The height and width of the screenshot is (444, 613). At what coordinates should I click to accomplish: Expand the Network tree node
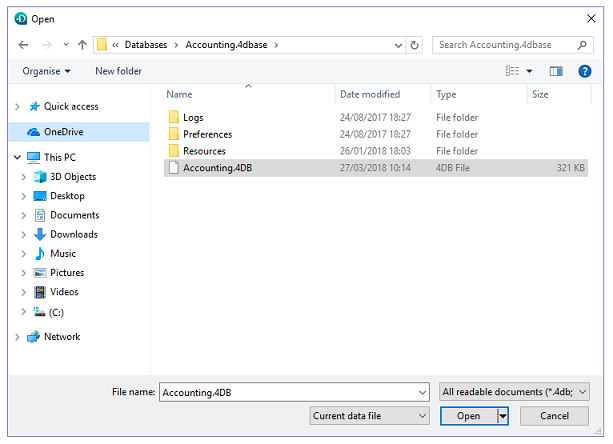tap(17, 337)
